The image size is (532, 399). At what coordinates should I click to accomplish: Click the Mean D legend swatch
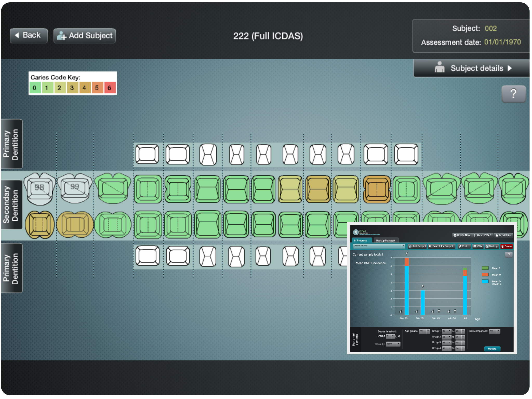(x=485, y=281)
